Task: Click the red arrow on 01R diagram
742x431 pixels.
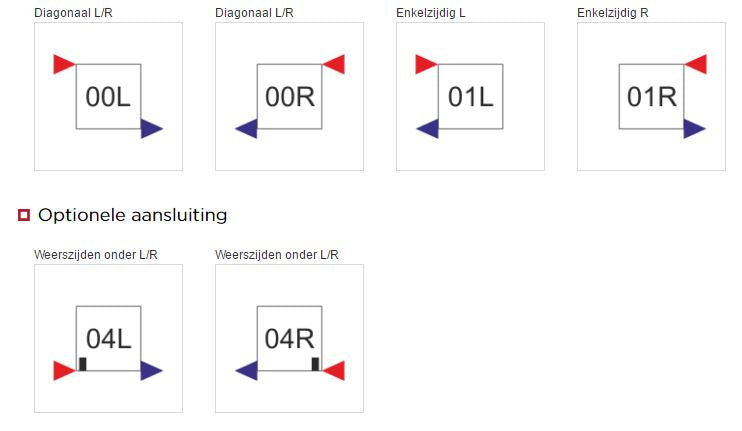Action: click(x=696, y=64)
